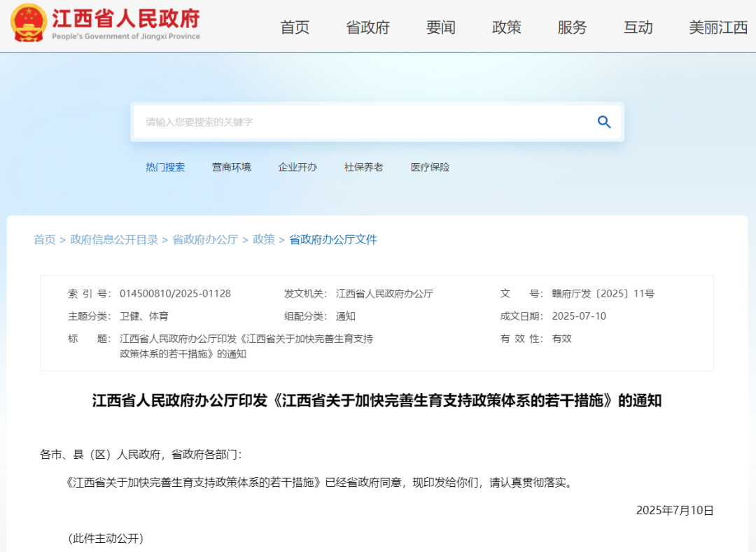Image resolution: width=756 pixels, height=552 pixels.
Task: Open the 首页 navigation menu item
Action: pos(294,28)
